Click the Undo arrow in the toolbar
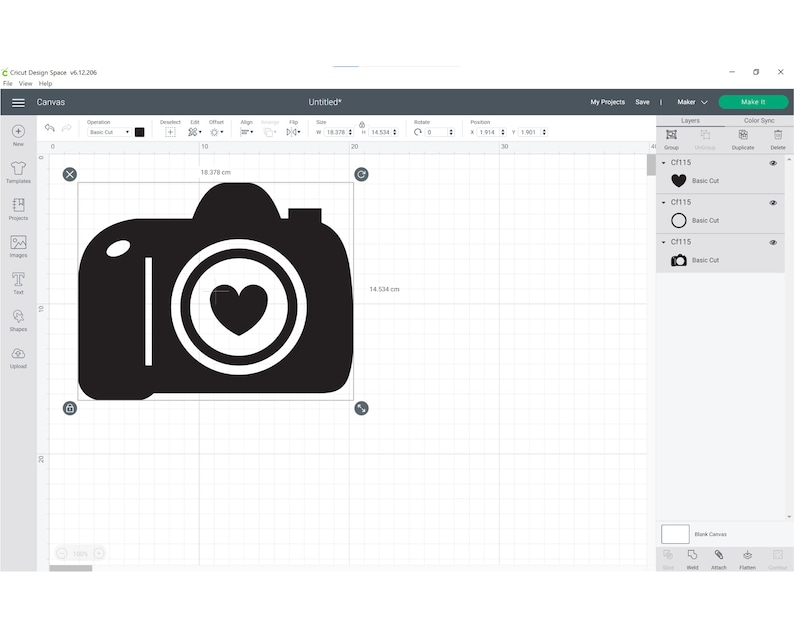Image resolution: width=794 pixels, height=638 pixels. pyautogui.click(x=49, y=129)
